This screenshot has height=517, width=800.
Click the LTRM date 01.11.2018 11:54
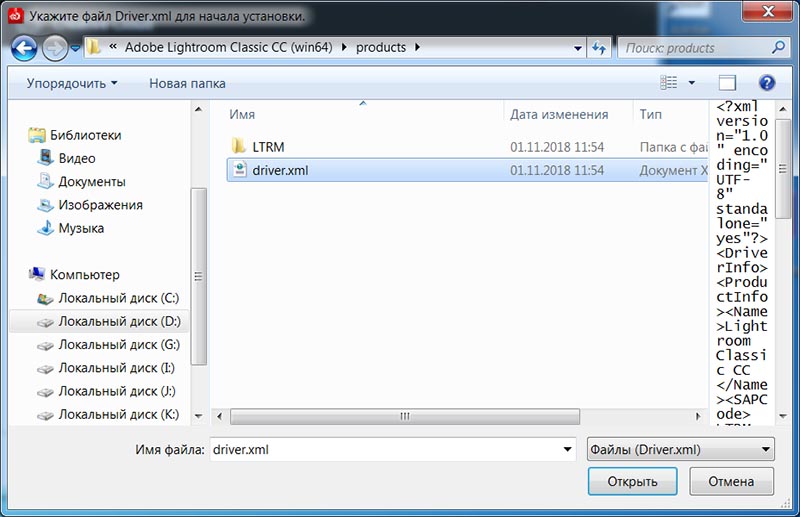(x=557, y=147)
